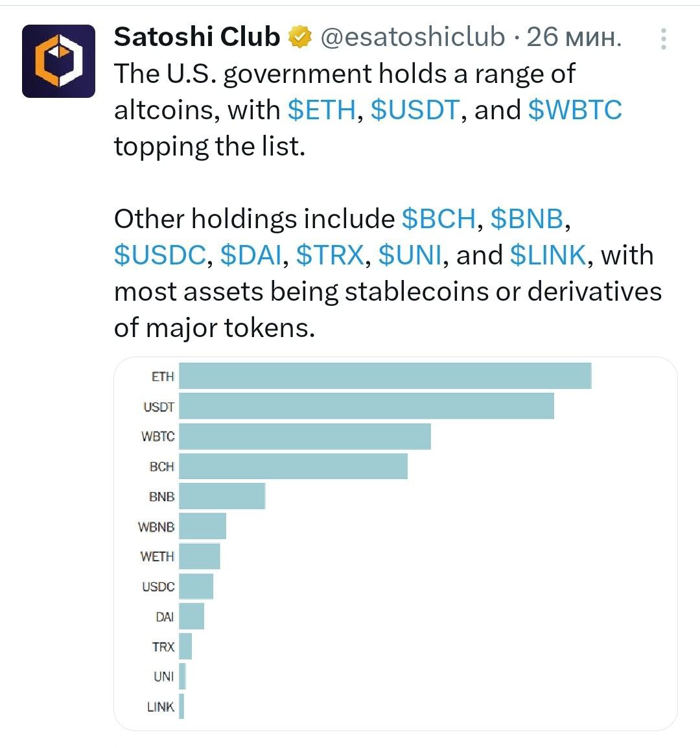
Task: Click the $UNI cashtag
Action: [410, 255]
